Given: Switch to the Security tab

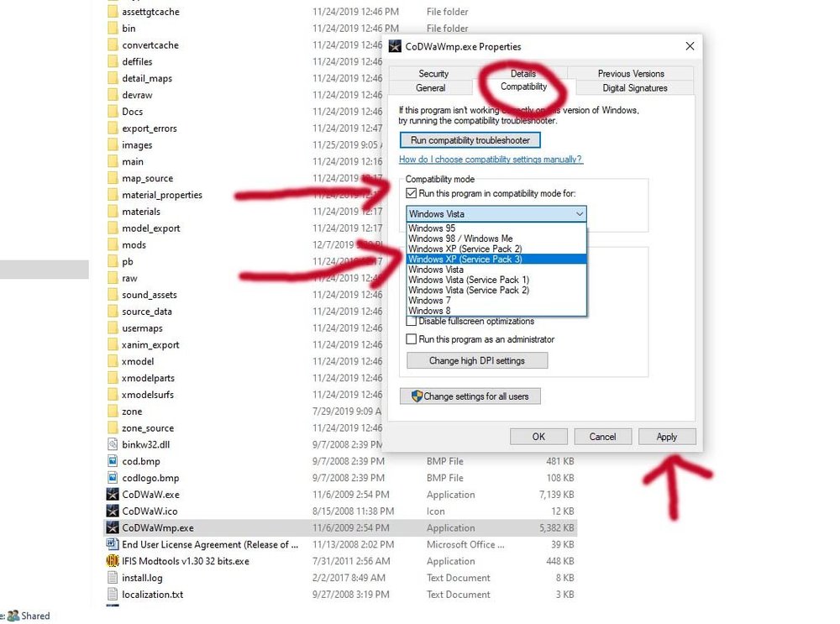Looking at the screenshot, I should pos(433,74).
